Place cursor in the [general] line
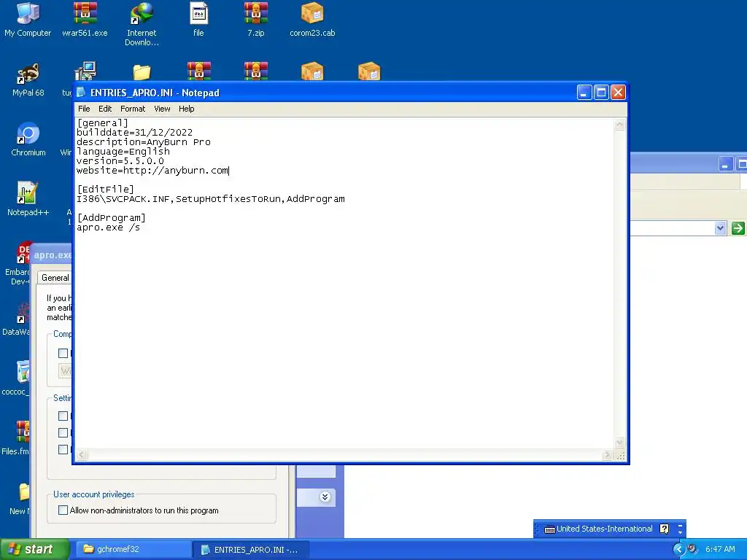Screen dimensions: 747x560 [102, 122]
